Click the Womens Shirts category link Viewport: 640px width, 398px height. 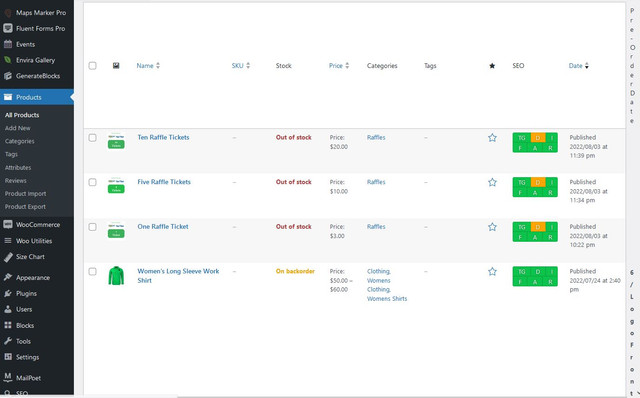(387, 299)
